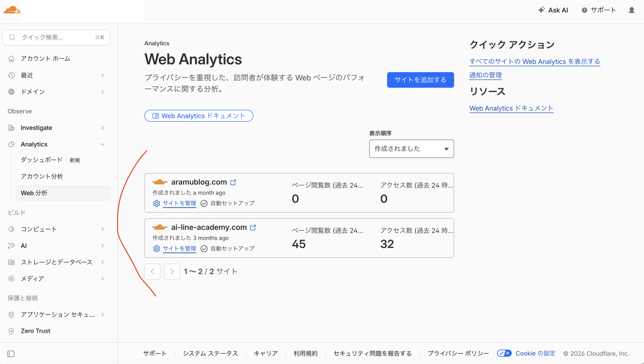Screen dimensions: 644x364
Task: Expand the メディア chevron
Action: click(x=103, y=279)
